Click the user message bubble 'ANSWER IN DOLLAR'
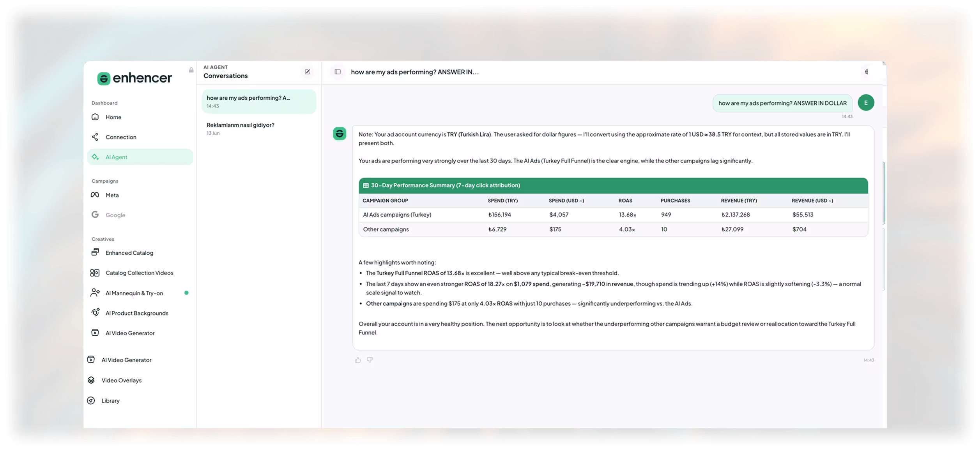 pos(782,103)
